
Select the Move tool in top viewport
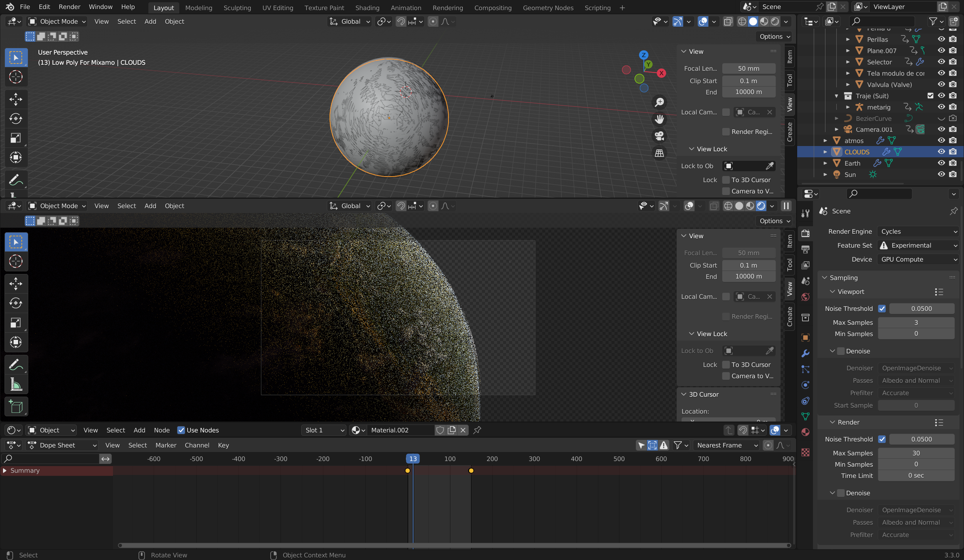coord(15,99)
